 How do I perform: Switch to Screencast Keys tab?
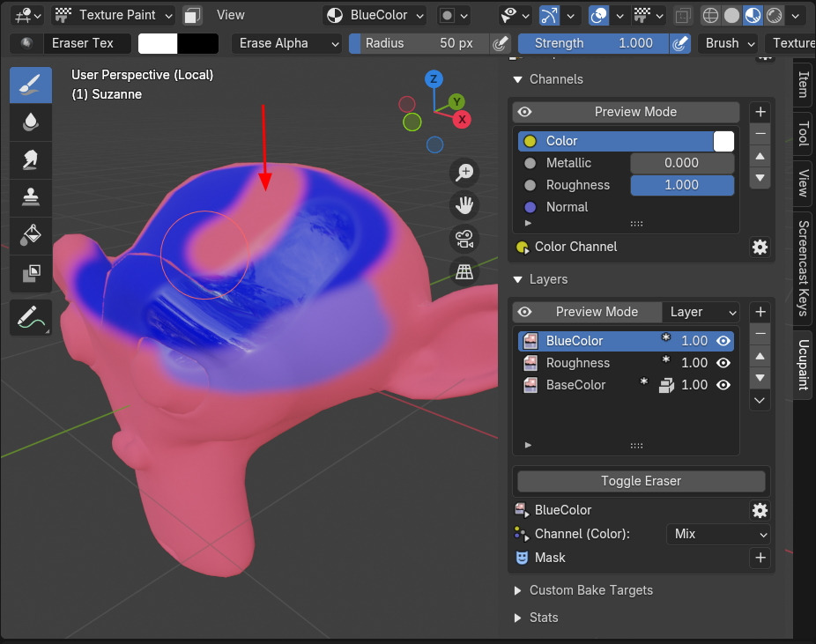click(803, 269)
